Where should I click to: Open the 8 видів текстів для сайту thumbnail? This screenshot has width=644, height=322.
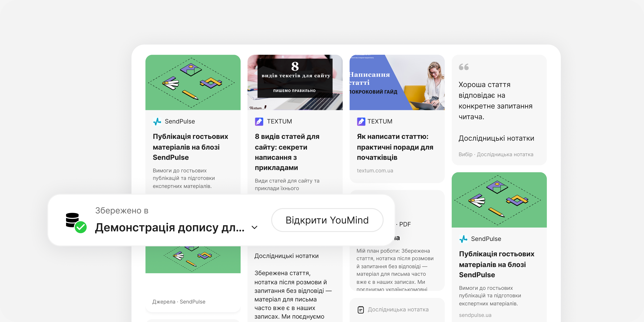coord(295,82)
